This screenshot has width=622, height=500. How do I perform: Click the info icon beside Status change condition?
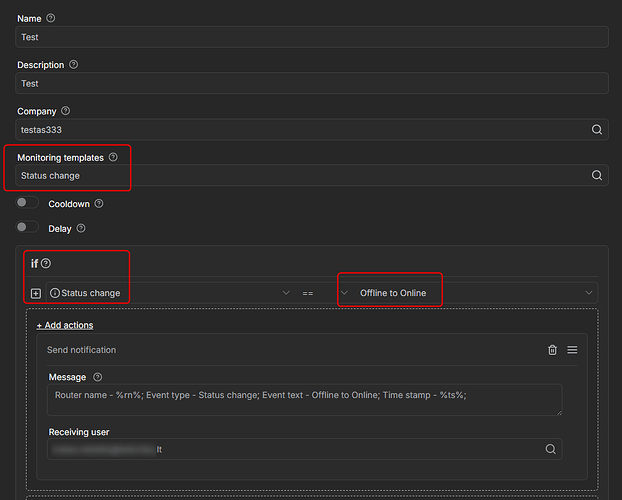[x=55, y=293]
